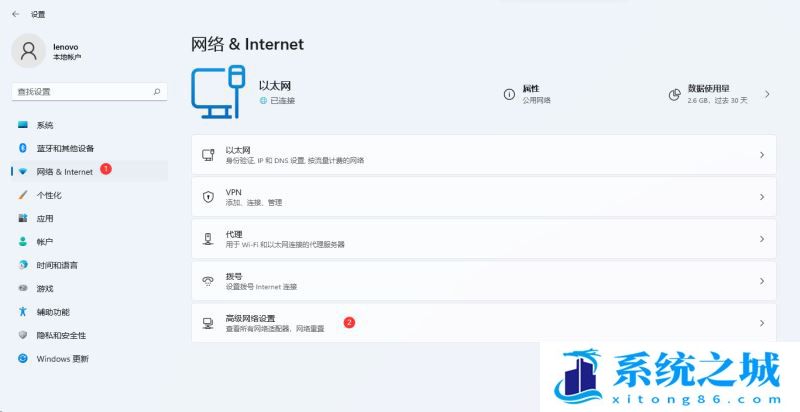
Task: Click the 游戏 controller icon
Action: [22, 288]
